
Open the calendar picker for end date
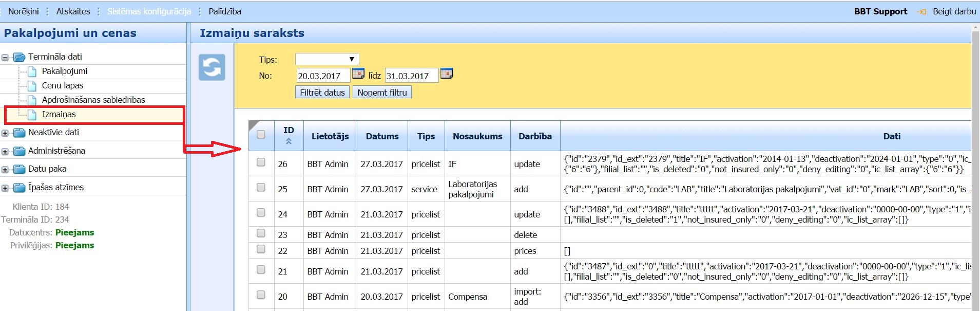pyautogui.click(x=447, y=74)
